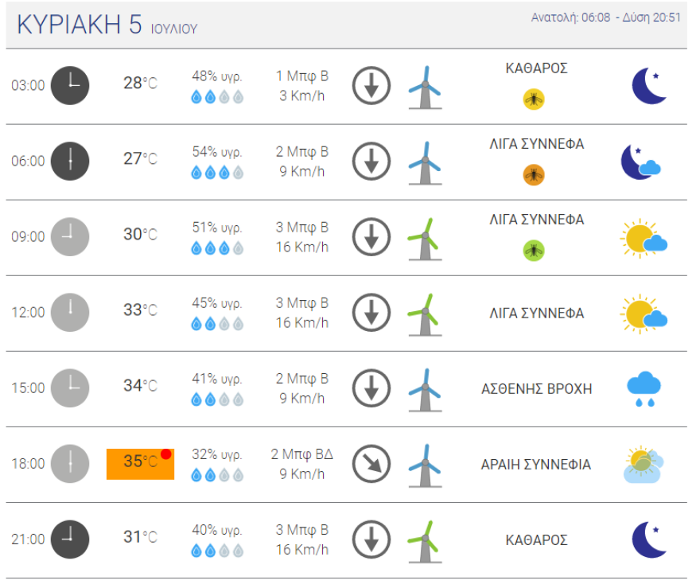Click the sun and cloud icon at 09:00
700x588 pixels.
[643, 238]
